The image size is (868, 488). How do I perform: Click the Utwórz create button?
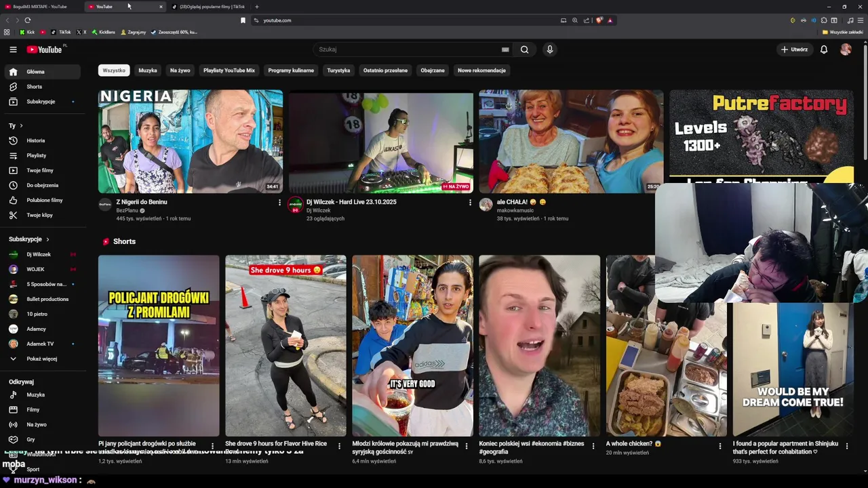[794, 49]
